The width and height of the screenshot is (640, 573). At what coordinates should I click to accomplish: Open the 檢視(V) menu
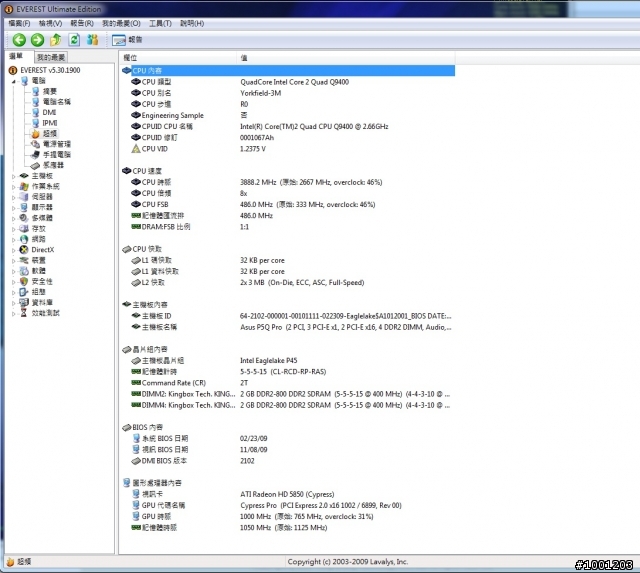[50, 23]
